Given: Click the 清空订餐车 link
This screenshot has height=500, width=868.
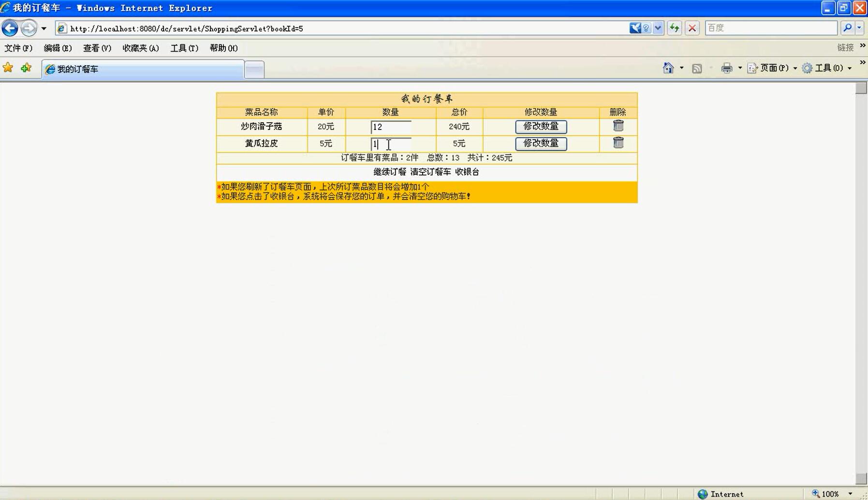Looking at the screenshot, I should coord(430,172).
